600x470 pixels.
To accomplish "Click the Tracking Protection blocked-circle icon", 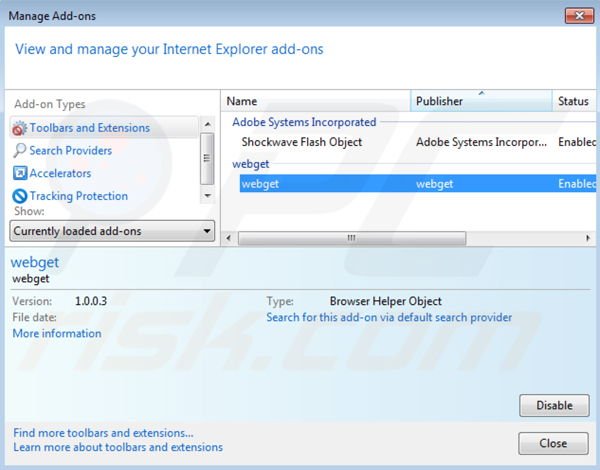I will pyautogui.click(x=20, y=196).
